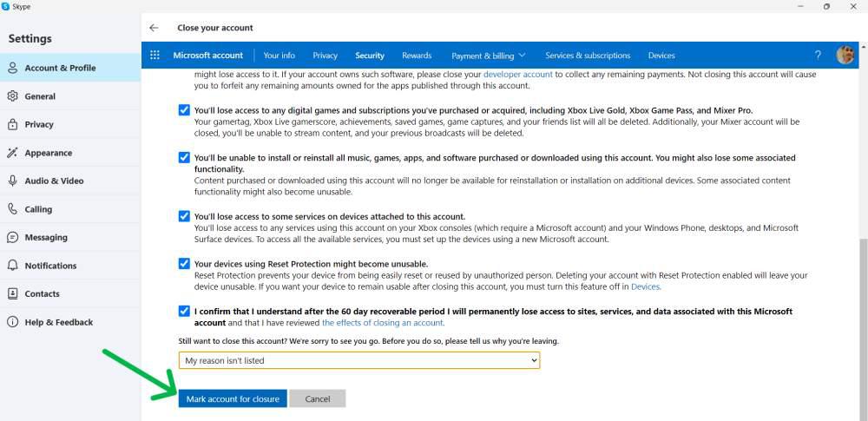Screen dimensions: 868x421
Task: Switch to the Security tab
Action: tap(369, 56)
